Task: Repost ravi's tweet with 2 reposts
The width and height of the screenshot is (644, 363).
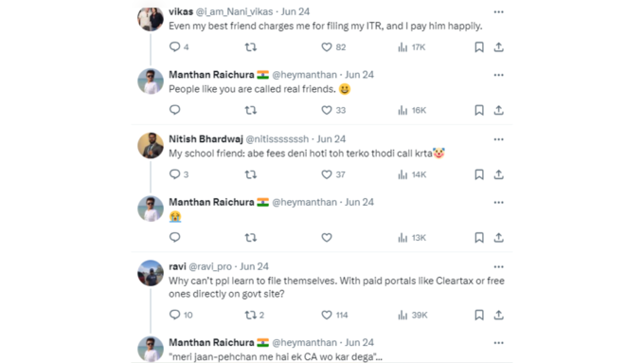Action: [255, 315]
